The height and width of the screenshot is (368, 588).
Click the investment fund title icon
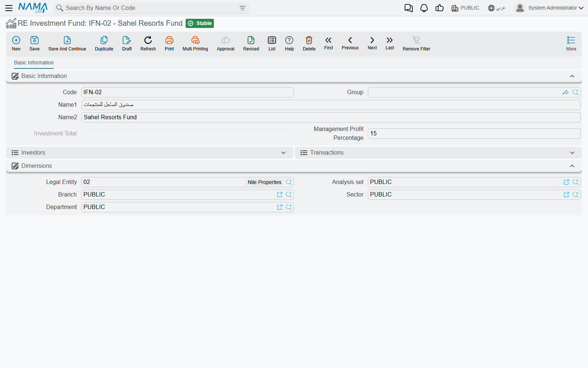(11, 24)
